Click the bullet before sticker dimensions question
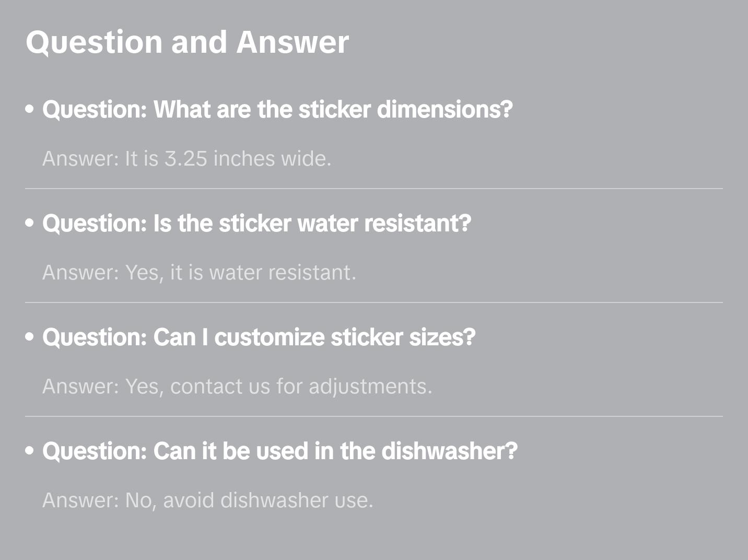Viewport: 748px width, 560px height. click(x=30, y=110)
